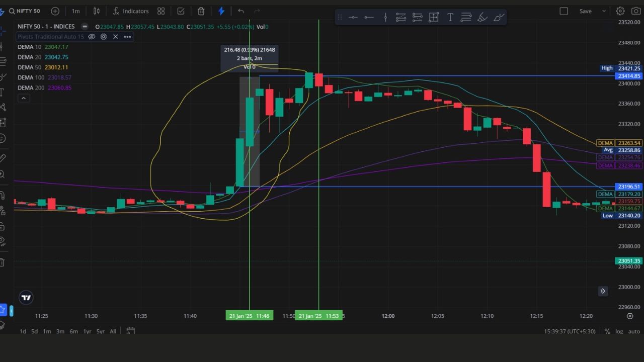
Task: Select the highlighter tool in floating toolbar
Action: (x=482, y=18)
